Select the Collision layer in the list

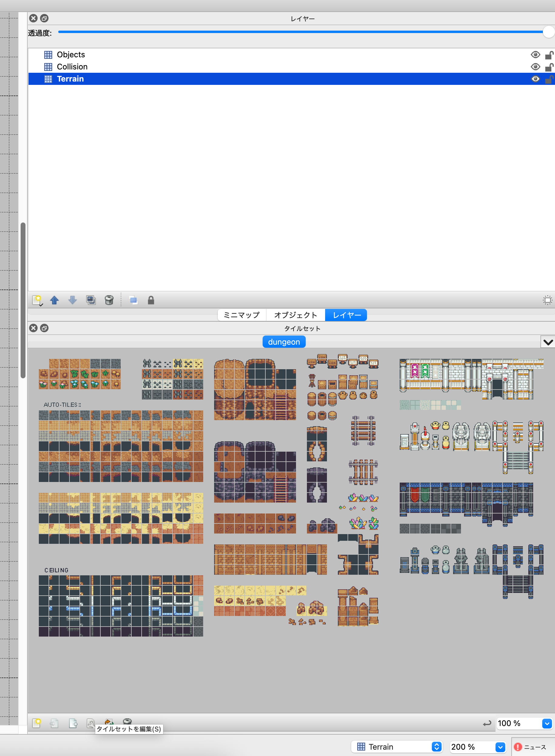click(x=72, y=67)
